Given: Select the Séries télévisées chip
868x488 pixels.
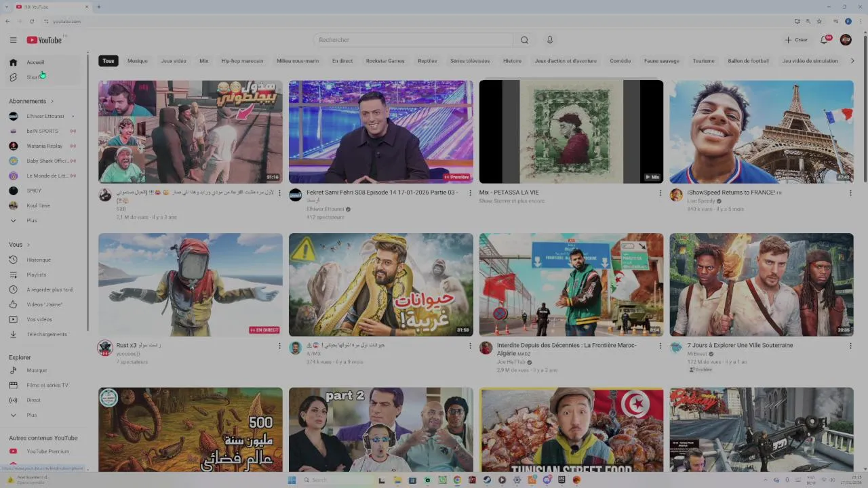Looking at the screenshot, I should pyautogui.click(x=470, y=61).
